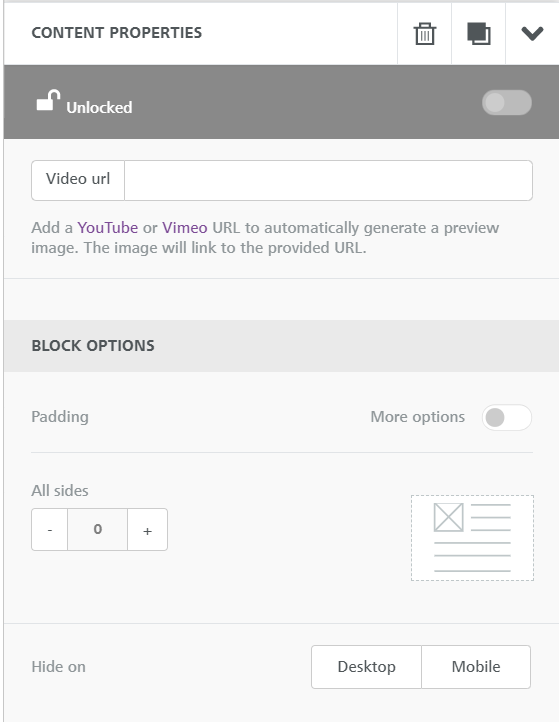Open the YouTube link
The width and height of the screenshot is (559, 722).
tap(108, 227)
